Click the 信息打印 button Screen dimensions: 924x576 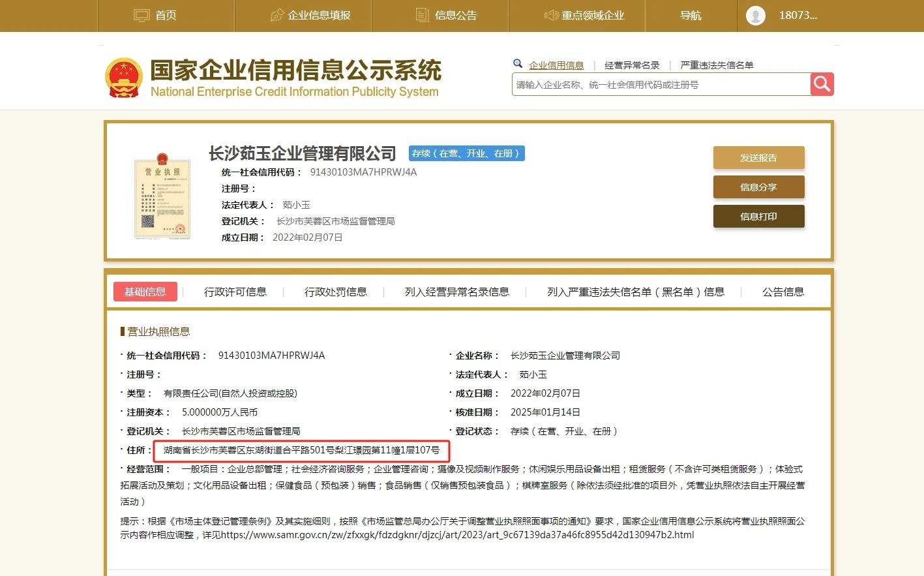(758, 216)
